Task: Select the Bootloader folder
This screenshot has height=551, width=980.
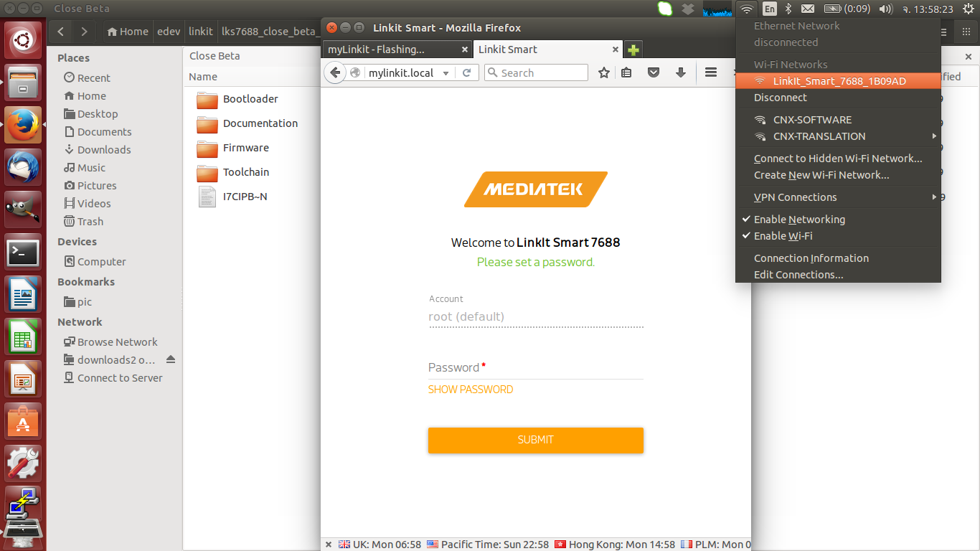Action: click(237, 99)
